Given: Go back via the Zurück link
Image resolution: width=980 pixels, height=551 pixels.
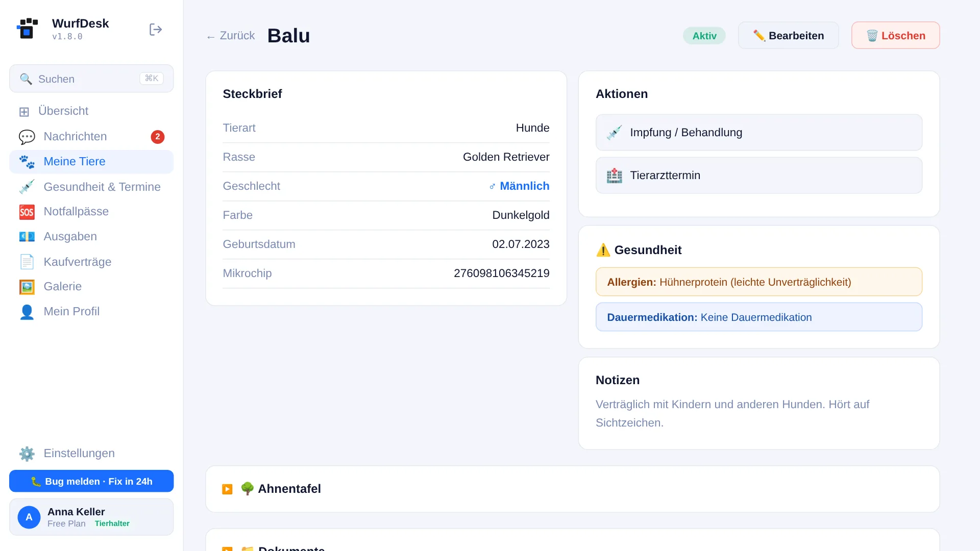Looking at the screenshot, I should coord(231,36).
